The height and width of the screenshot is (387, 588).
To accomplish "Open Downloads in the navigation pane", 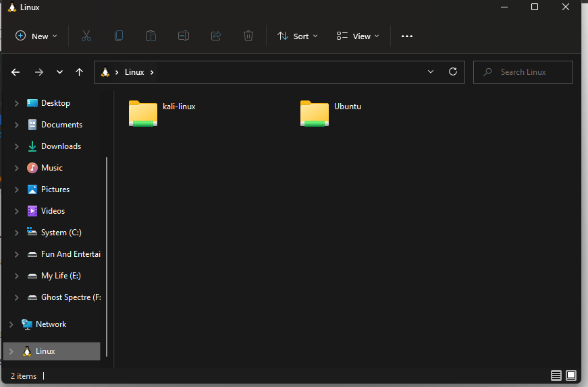I will [61, 146].
